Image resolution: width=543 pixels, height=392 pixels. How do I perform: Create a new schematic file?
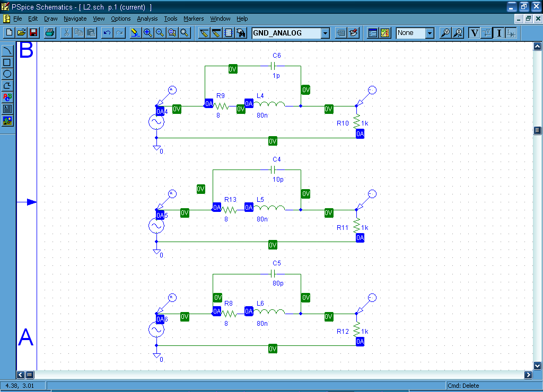pos(10,33)
